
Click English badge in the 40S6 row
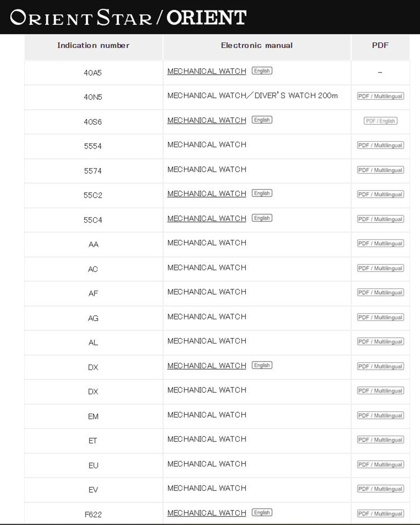[x=262, y=120]
